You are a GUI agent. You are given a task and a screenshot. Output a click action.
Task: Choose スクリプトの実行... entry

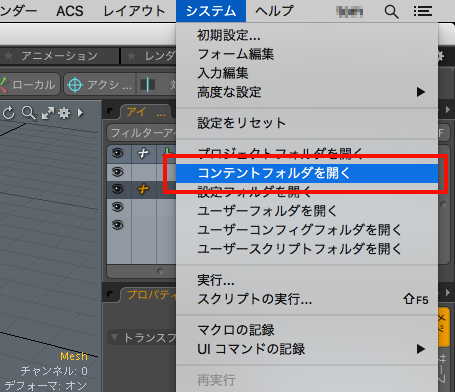coord(307,299)
